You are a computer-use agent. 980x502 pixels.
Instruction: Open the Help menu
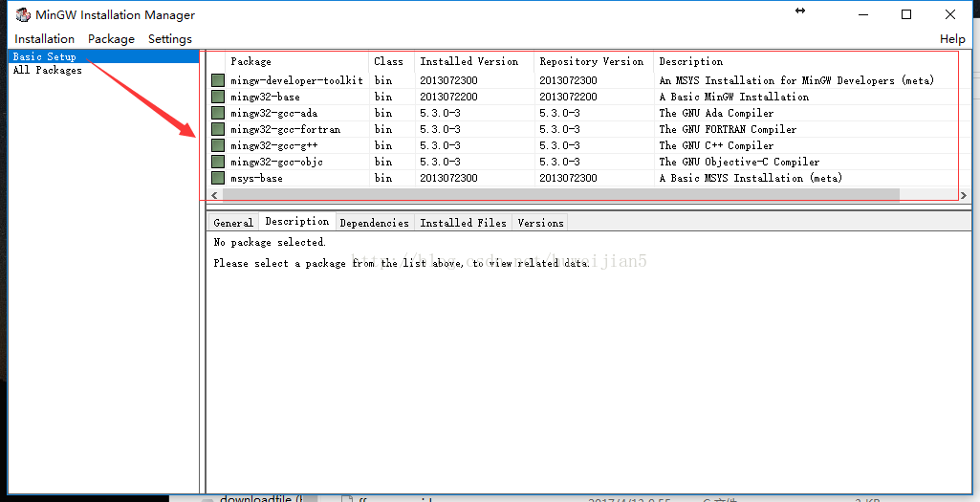point(952,39)
